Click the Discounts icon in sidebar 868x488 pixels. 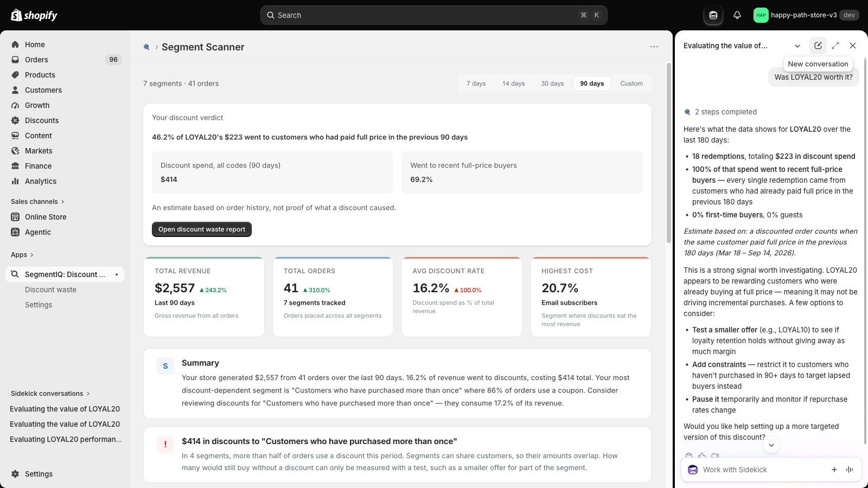pos(15,120)
